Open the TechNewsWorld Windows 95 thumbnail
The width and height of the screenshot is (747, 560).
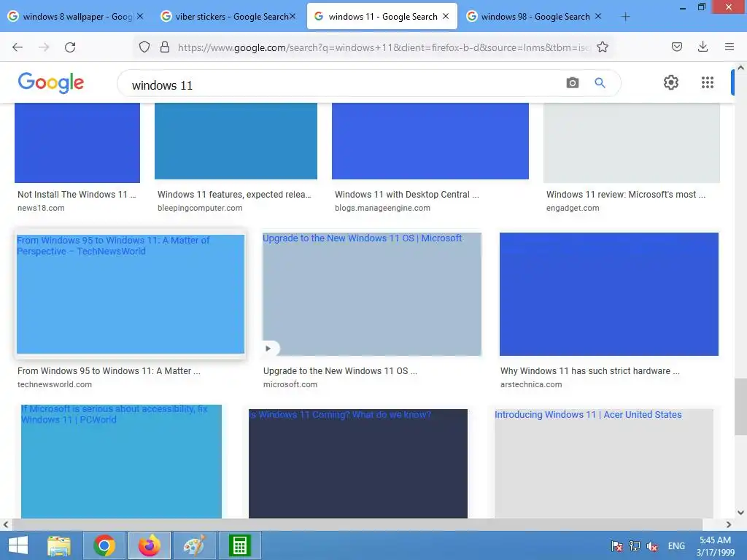[x=131, y=294]
